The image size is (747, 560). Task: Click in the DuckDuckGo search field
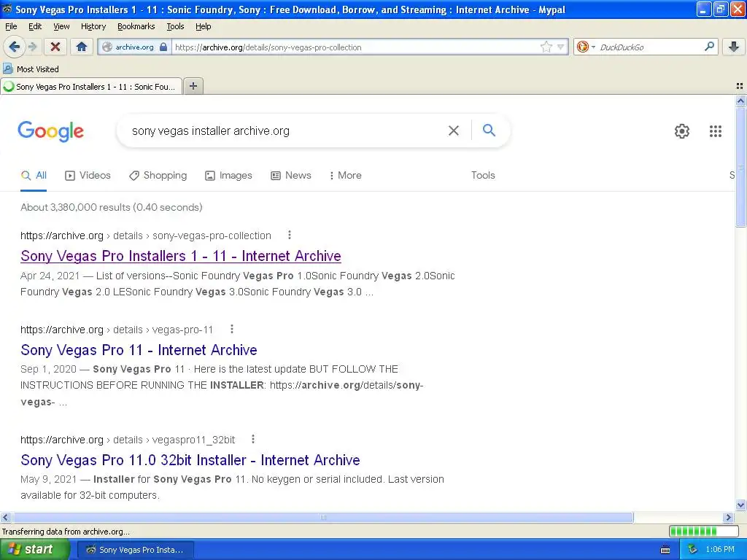coord(650,47)
